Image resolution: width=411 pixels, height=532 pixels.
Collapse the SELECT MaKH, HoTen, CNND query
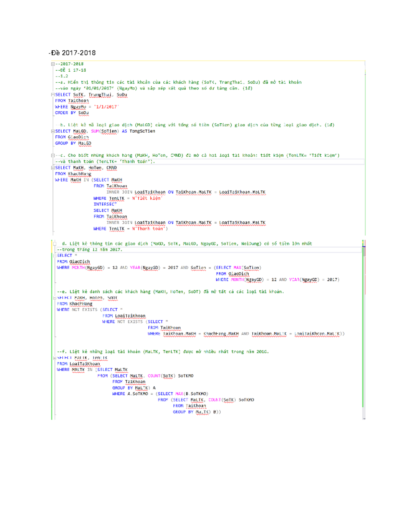click(x=52, y=168)
